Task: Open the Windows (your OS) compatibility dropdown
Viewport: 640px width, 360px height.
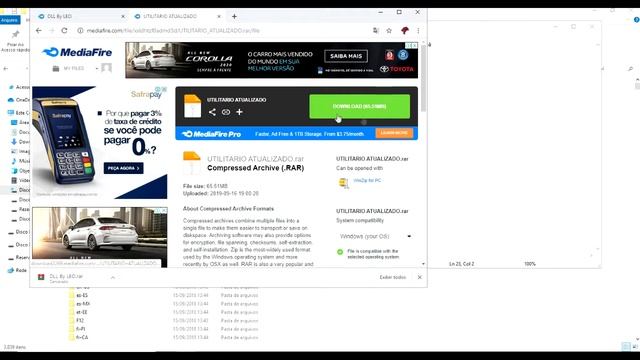Action: click(375, 236)
